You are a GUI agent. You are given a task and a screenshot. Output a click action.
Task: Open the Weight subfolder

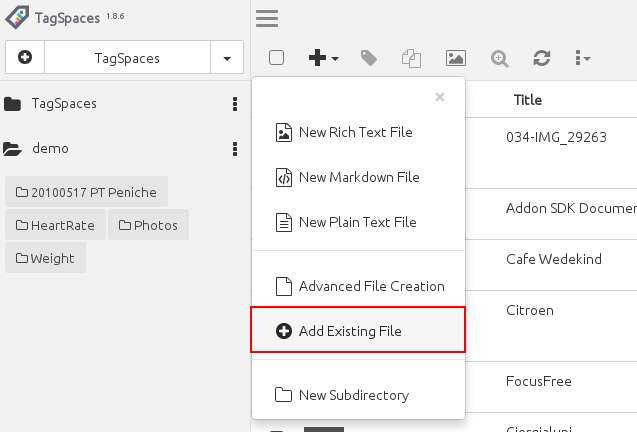tap(45, 258)
